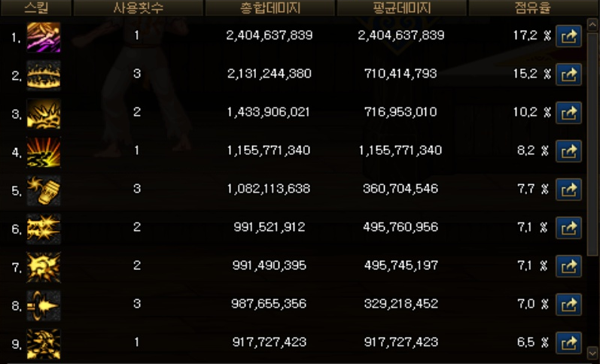Click the 평균데미지 column header
This screenshot has height=364, width=600.
(402, 8)
